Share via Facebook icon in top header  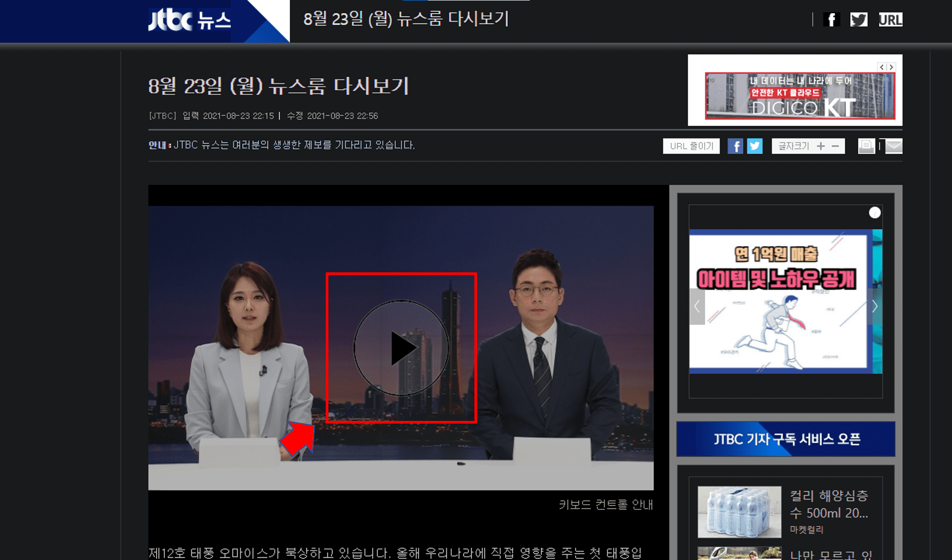pyautogui.click(x=831, y=20)
